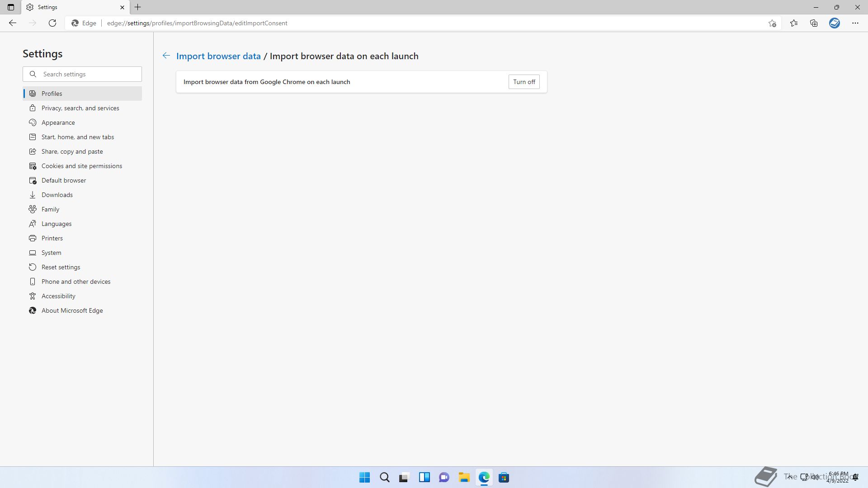Open Widgets on the taskbar

pos(424,477)
